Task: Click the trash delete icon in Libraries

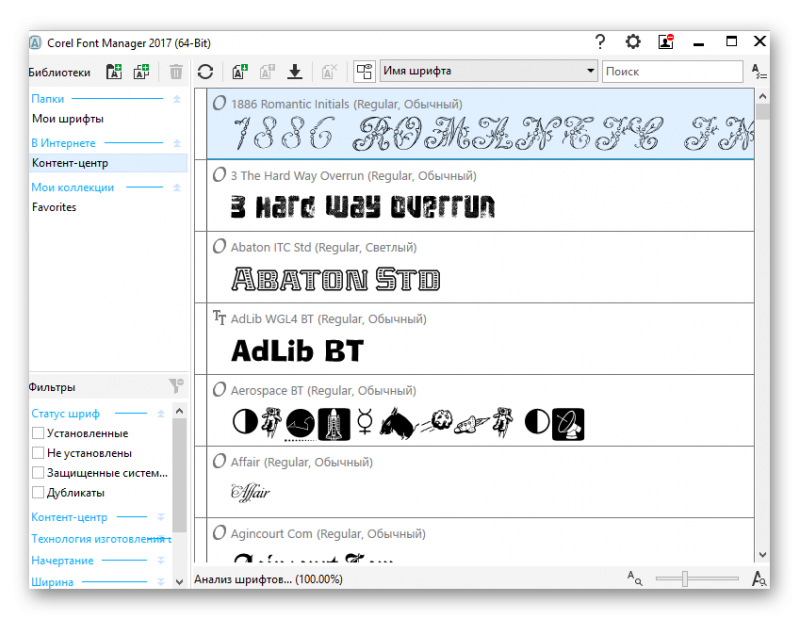Action: [x=176, y=72]
